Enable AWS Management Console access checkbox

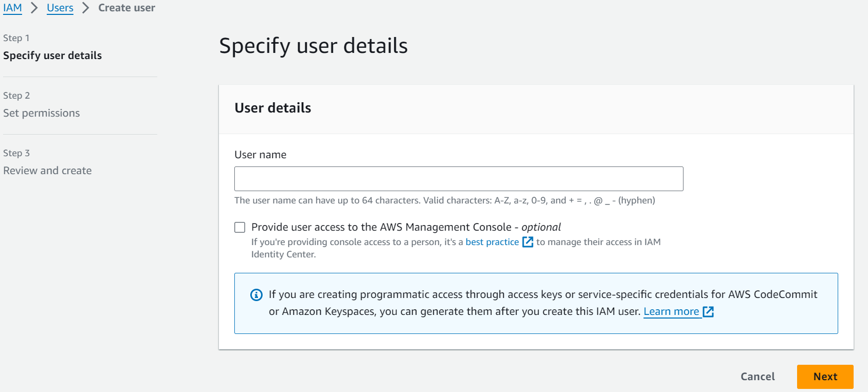click(x=240, y=227)
